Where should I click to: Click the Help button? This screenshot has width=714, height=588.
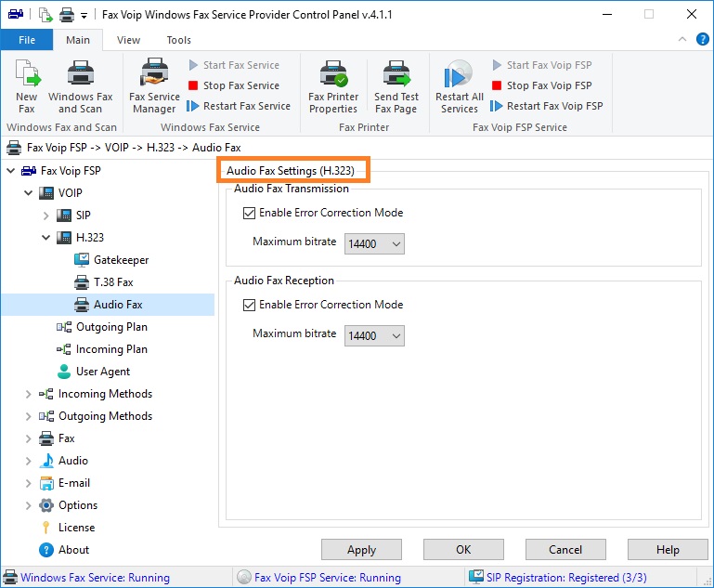(668, 550)
